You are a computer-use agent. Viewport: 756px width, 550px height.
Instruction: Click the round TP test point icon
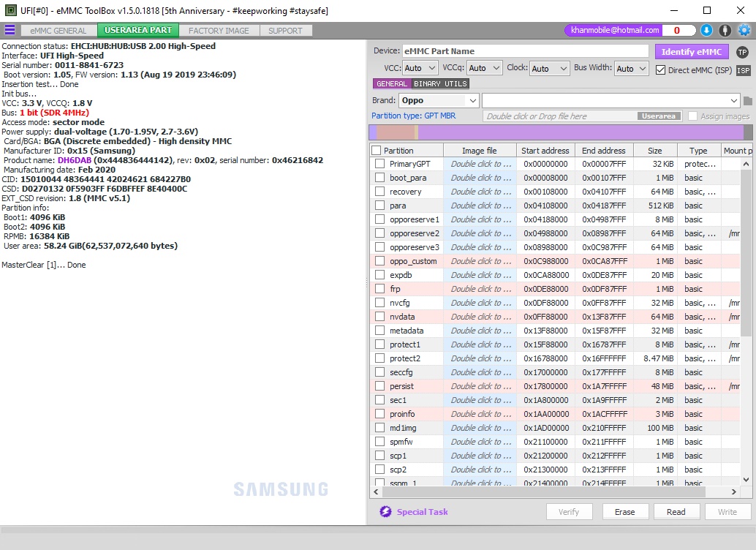click(743, 52)
